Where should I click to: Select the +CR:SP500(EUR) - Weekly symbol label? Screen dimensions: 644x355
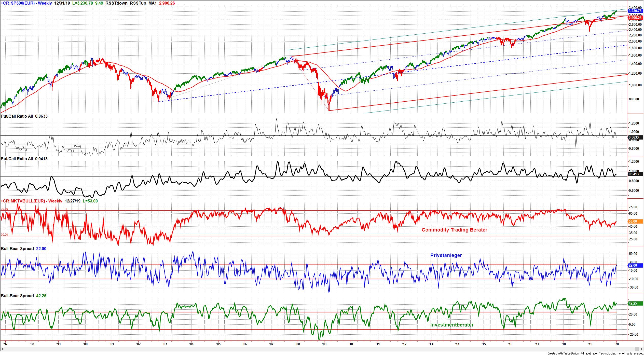(x=26, y=3)
